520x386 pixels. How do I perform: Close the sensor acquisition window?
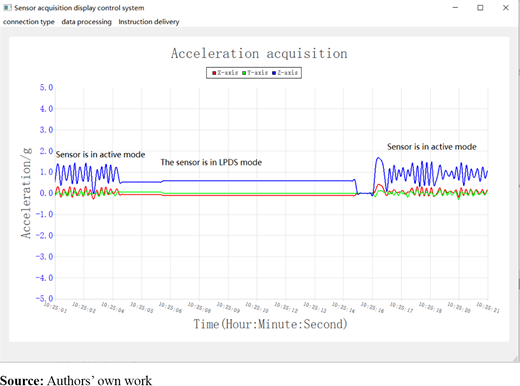(x=505, y=7)
